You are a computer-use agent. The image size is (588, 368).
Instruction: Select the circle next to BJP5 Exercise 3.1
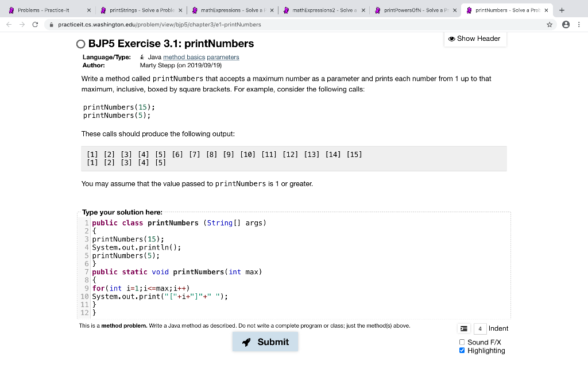(81, 43)
